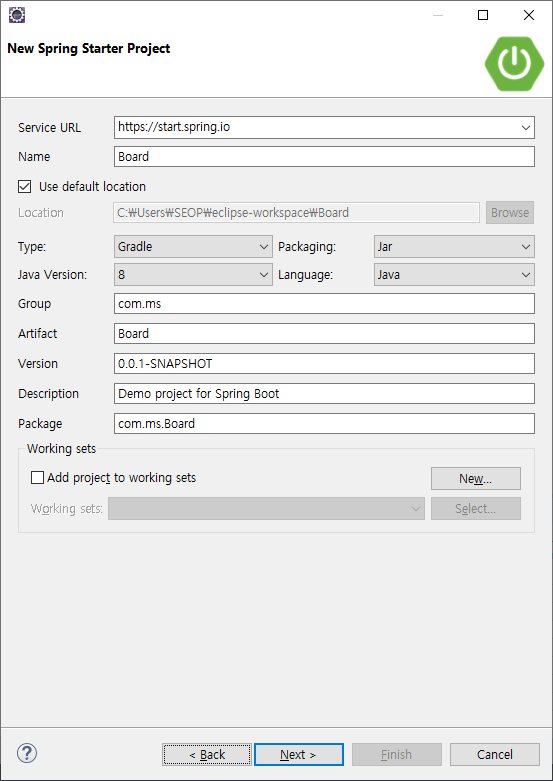Go back with the Back button
The width and height of the screenshot is (553, 781).
point(207,755)
